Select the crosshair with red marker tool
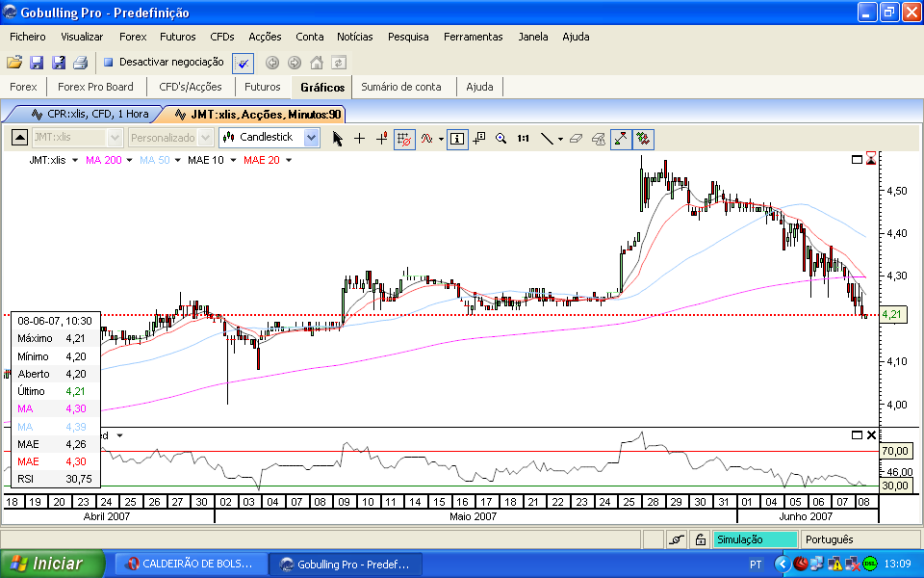This screenshot has height=578, width=924. point(382,139)
